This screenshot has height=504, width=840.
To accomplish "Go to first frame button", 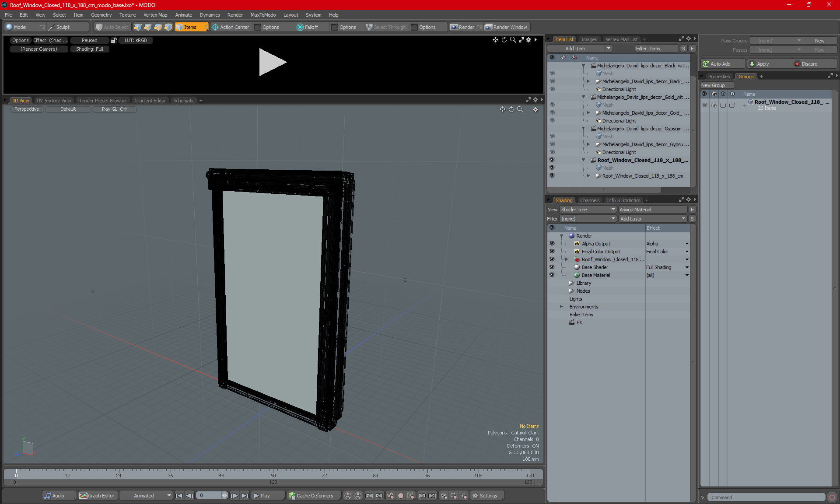I will tap(179, 496).
